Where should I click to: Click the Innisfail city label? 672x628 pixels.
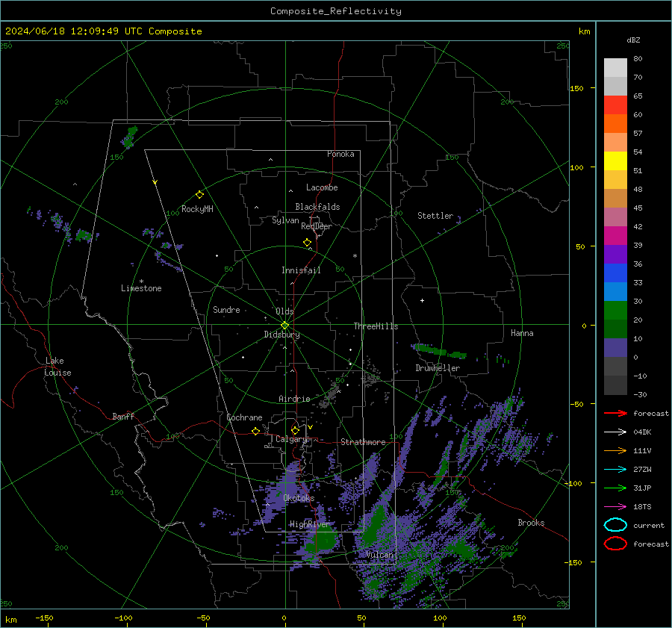(301, 270)
